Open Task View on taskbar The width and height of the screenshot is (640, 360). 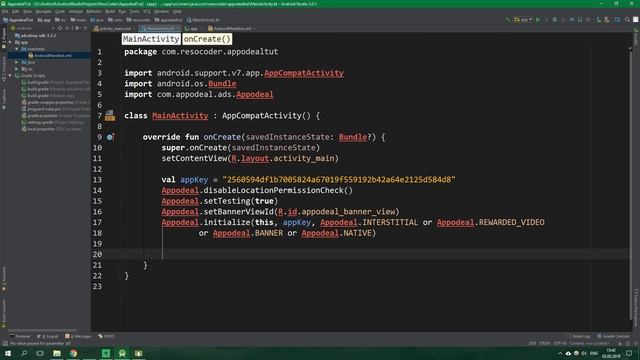coord(40,353)
